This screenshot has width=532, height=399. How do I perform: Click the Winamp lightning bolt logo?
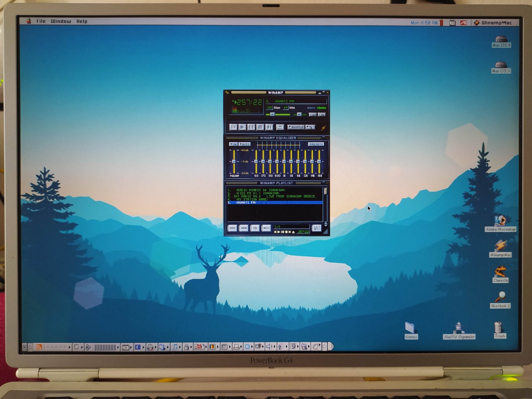324,128
